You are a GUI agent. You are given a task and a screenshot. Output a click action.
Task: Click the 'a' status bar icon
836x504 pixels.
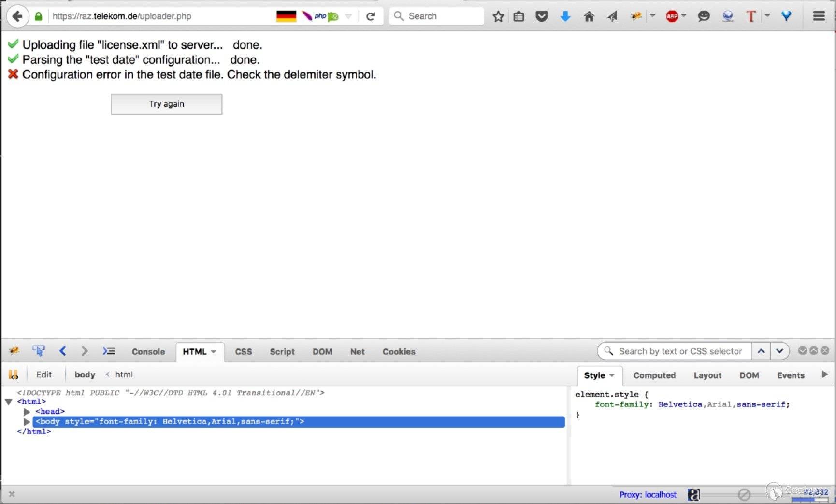[x=693, y=495]
